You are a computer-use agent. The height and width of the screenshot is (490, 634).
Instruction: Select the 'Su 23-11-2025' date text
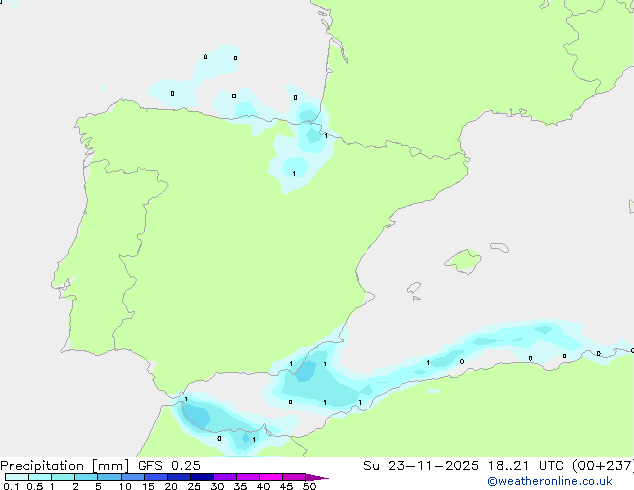tap(421, 466)
